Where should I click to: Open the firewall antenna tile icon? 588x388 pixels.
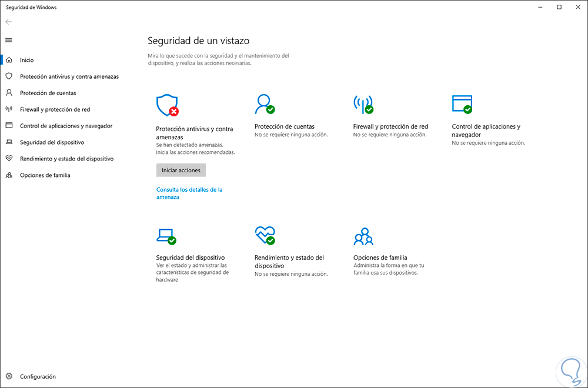pyautogui.click(x=363, y=104)
